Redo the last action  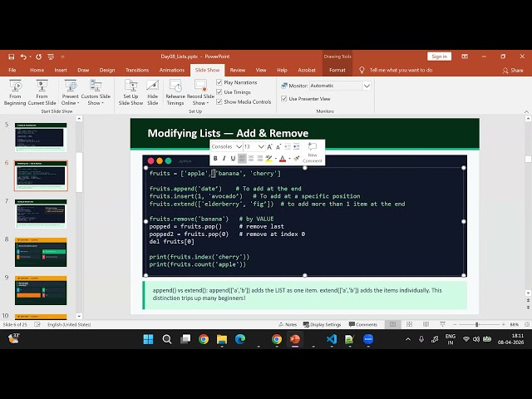(x=39, y=57)
